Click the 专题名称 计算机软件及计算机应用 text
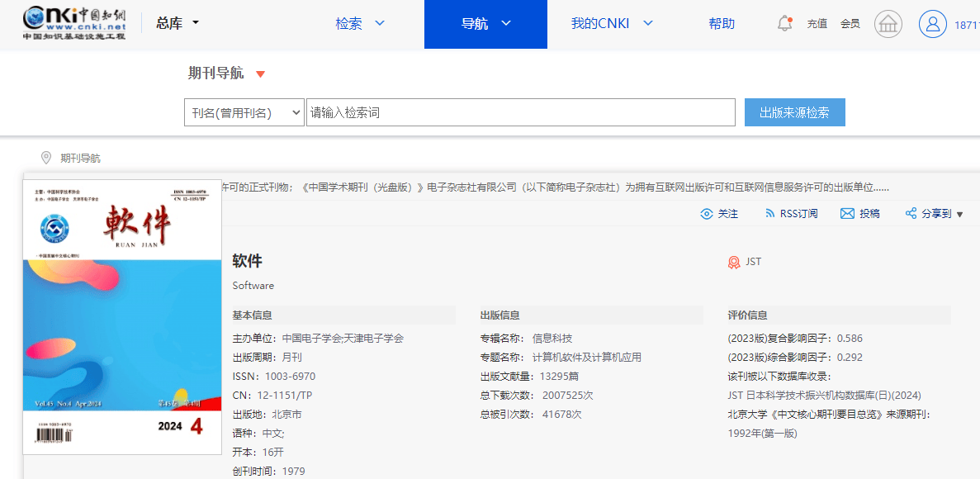 coord(561,357)
